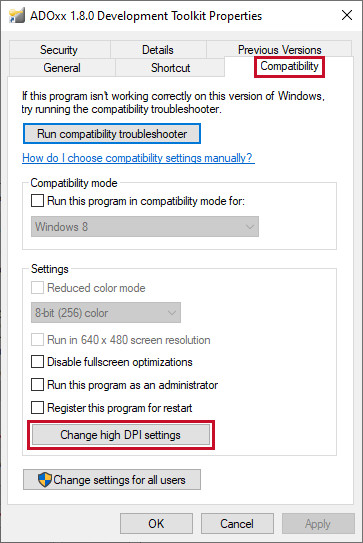Select the Compatibility tab
Viewport: 363px width, 543px height.
[x=289, y=66]
